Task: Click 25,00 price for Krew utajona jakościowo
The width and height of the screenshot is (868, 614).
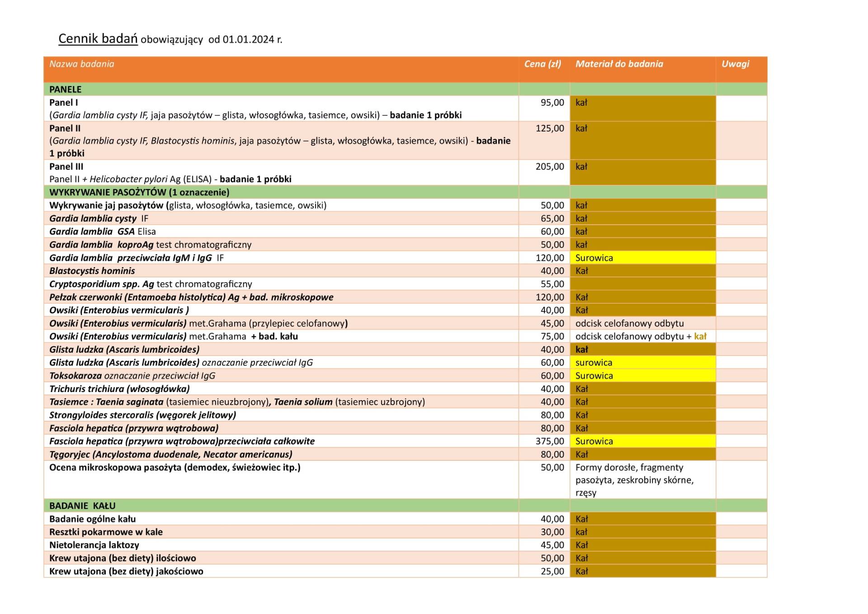Action: (552, 572)
